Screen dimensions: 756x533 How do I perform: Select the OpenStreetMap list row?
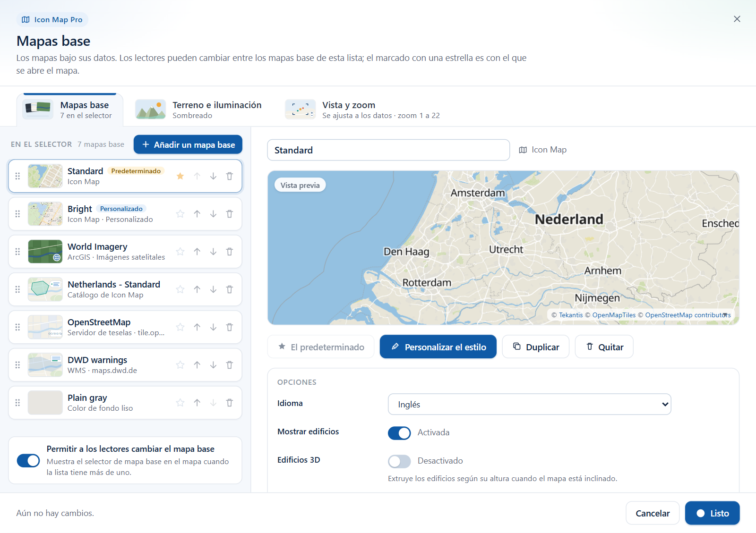[x=125, y=327]
